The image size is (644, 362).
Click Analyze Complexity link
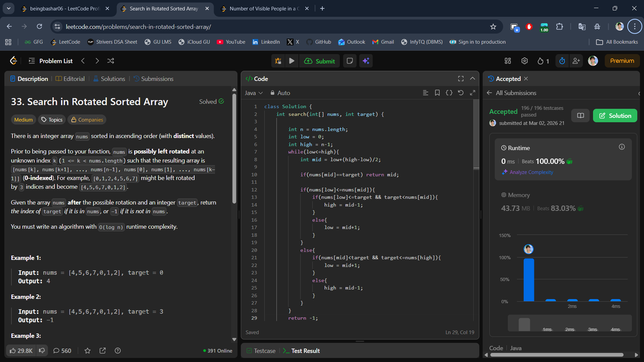pos(527,172)
